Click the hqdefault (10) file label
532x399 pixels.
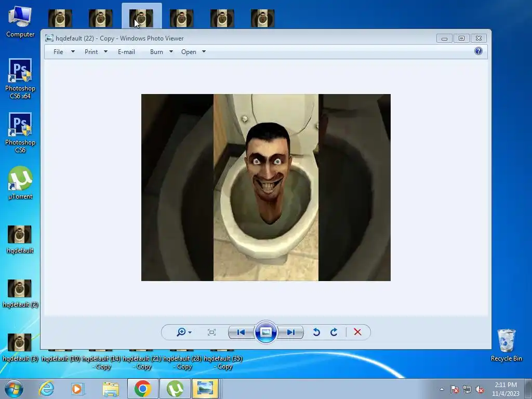(x=61, y=358)
